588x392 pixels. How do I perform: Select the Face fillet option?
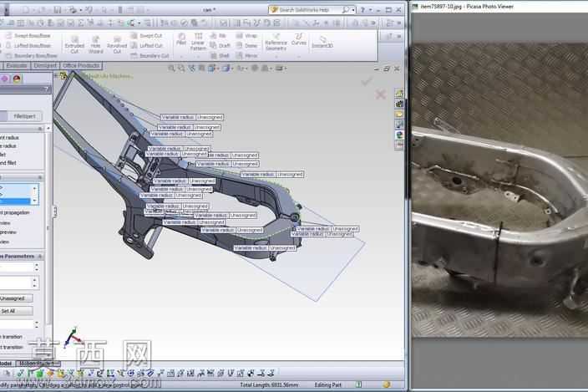(3, 154)
